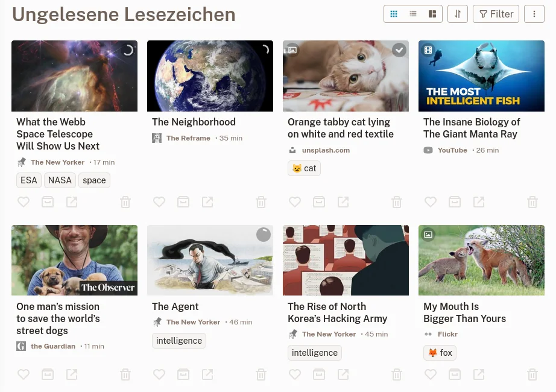Switch to grid view layout
The height and width of the screenshot is (392, 556).
pyautogui.click(x=394, y=14)
